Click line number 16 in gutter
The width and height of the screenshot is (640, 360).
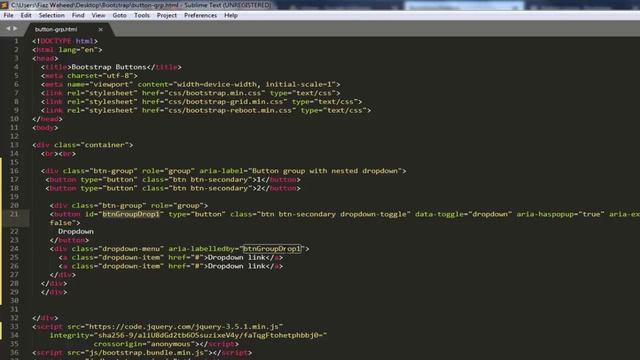point(14,171)
